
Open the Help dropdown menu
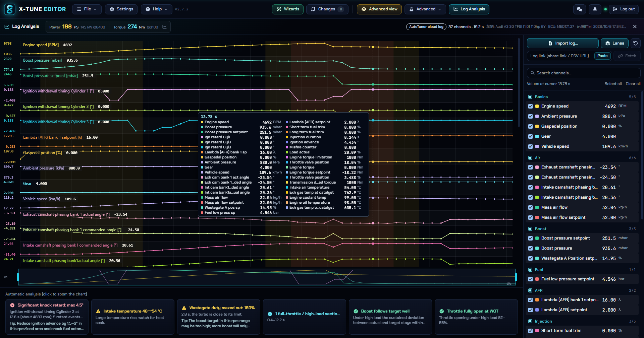pos(156,9)
